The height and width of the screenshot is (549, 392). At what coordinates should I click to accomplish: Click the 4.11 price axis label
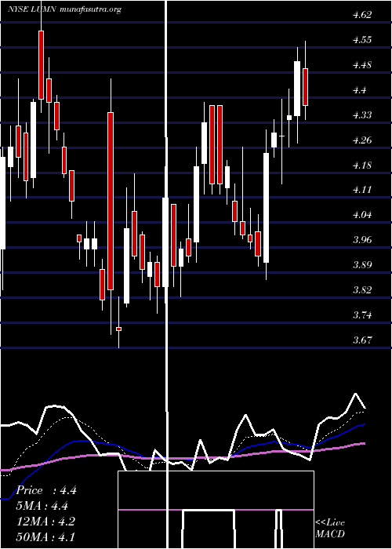click(x=361, y=190)
